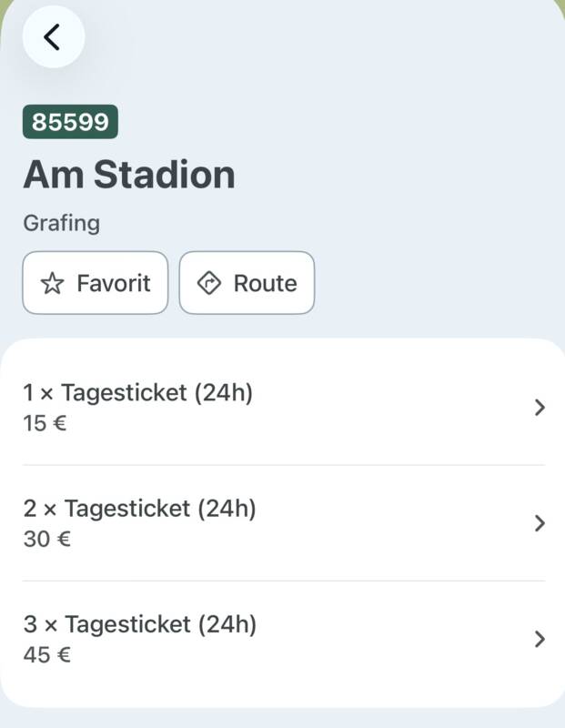Open the chevron for 2 × Tagesticket

click(x=540, y=523)
